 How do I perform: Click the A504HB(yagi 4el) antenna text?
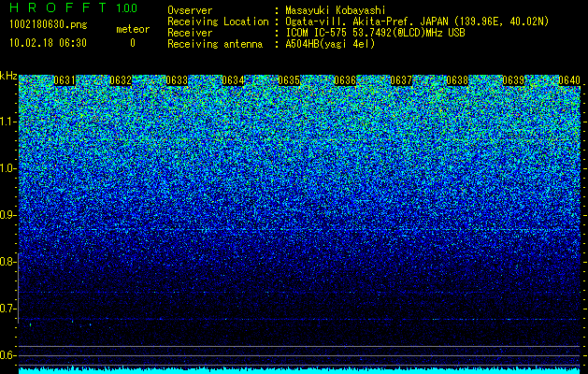click(x=330, y=44)
